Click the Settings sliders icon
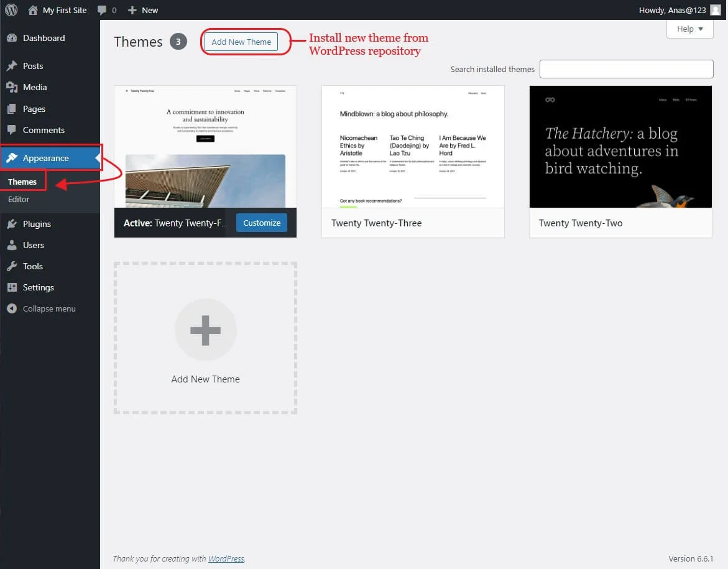 point(12,287)
